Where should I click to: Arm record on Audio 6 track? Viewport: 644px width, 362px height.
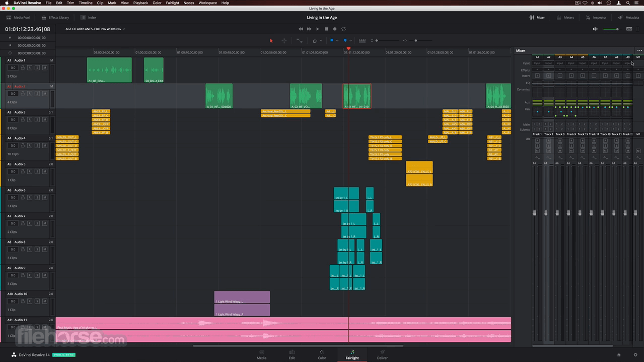tap(30, 198)
